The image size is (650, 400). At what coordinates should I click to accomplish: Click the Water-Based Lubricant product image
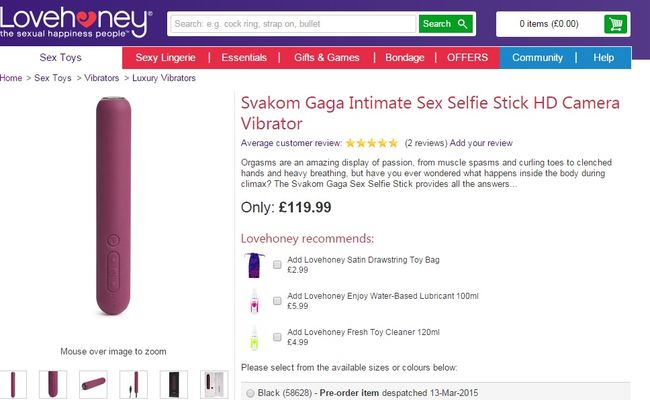(x=254, y=301)
